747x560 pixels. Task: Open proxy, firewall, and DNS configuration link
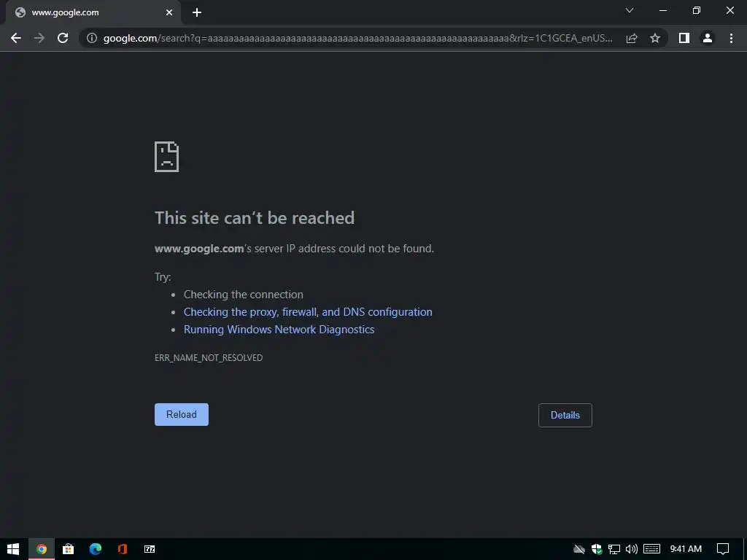pos(308,312)
